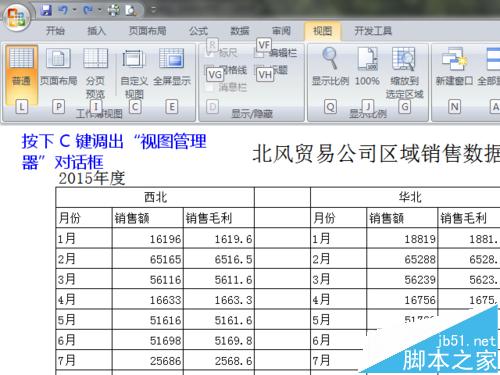The width and height of the screenshot is (500, 375).
Task: Select cell with value 1663.3
Action: (x=219, y=299)
